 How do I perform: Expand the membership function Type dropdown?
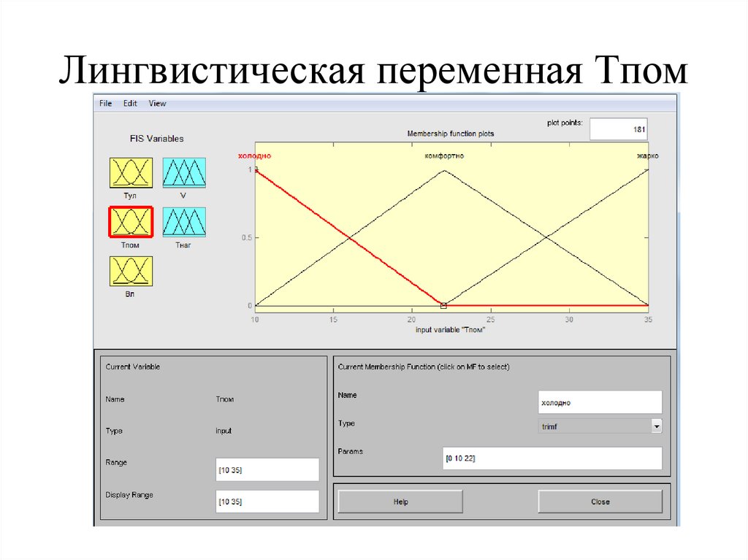tap(599, 426)
